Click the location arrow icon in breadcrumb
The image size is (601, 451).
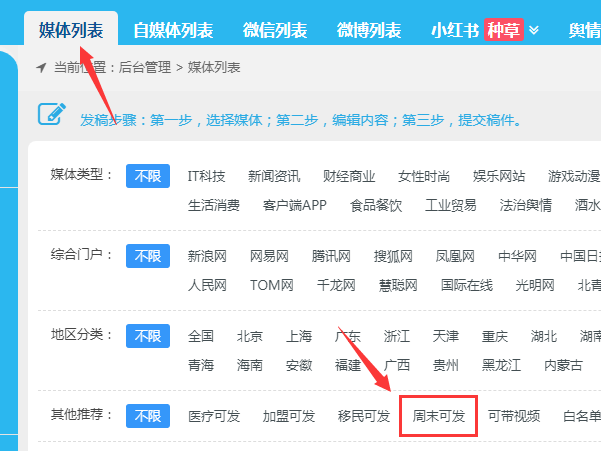click(41, 68)
